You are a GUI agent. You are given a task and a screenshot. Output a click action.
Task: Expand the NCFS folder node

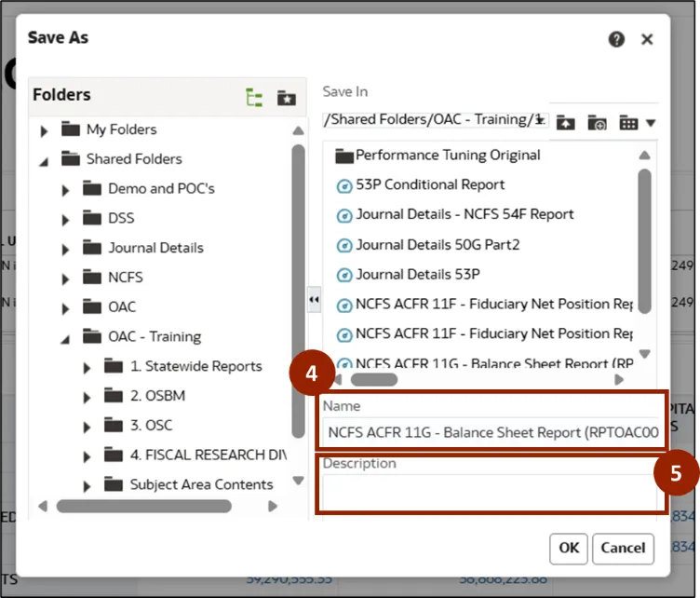(65, 279)
